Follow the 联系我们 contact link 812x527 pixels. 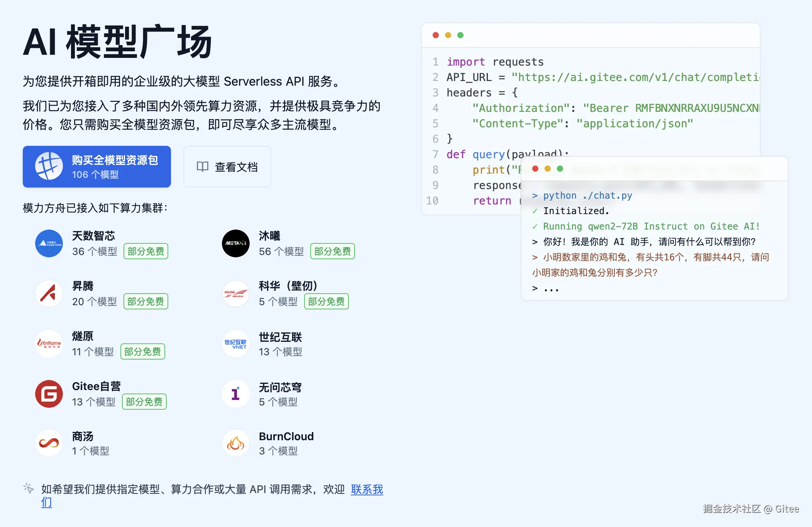coord(367,489)
